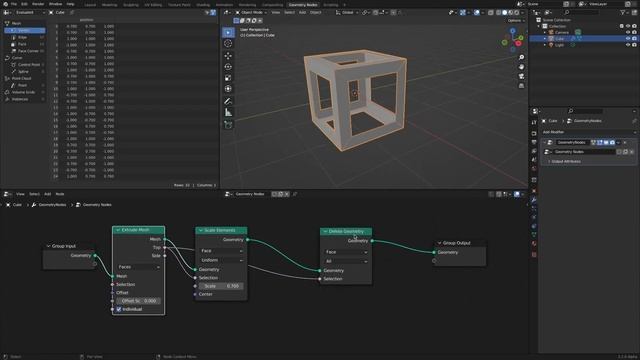Select the Scale tool in viewport toolbar

click(228, 78)
